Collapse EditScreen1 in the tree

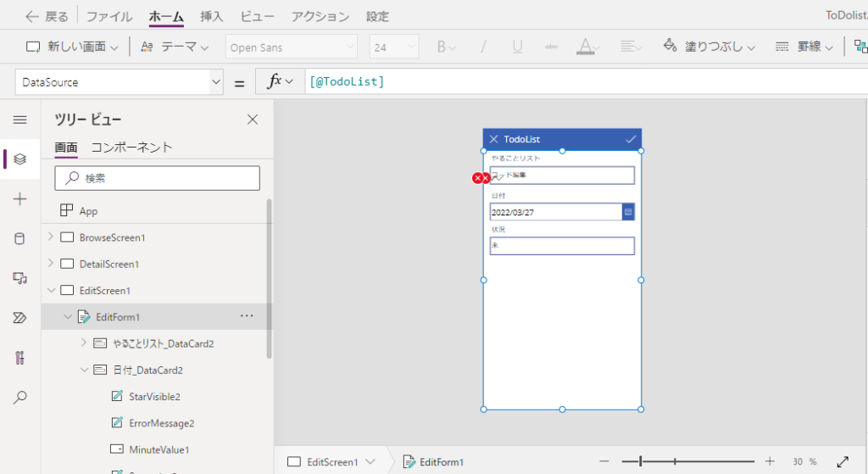pos(51,290)
